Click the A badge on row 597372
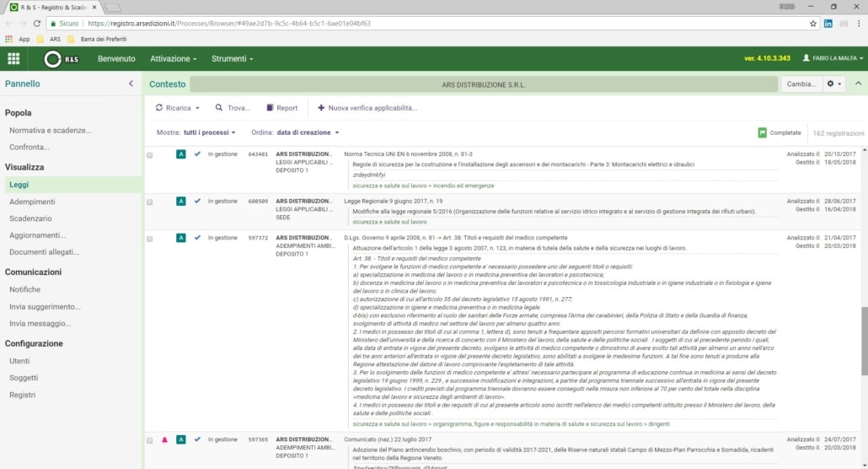The image size is (868, 469). pos(180,238)
